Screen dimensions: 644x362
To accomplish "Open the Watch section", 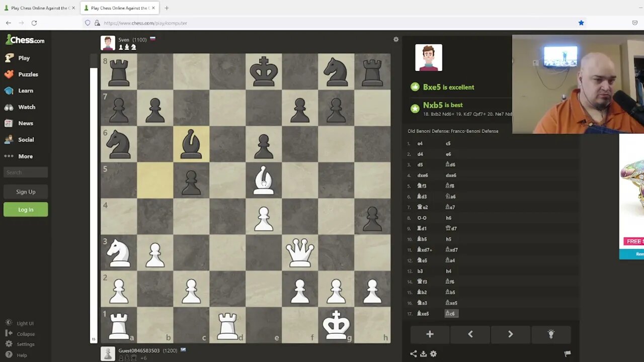I will pos(20,107).
